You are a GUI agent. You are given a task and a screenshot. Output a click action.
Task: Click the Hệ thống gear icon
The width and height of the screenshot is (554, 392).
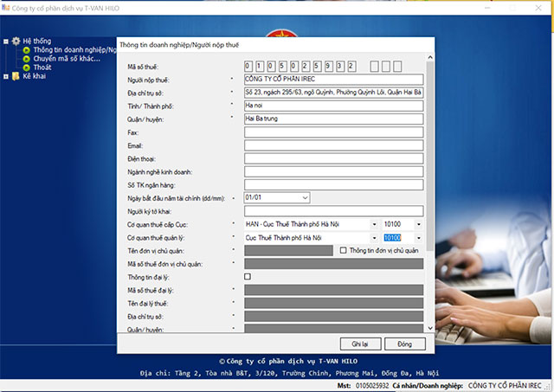click(16, 41)
